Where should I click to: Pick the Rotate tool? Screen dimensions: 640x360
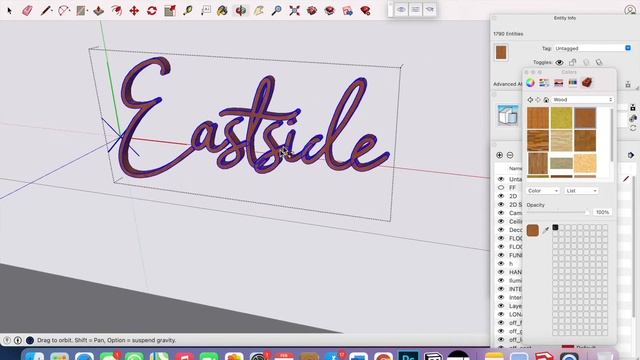(152, 11)
